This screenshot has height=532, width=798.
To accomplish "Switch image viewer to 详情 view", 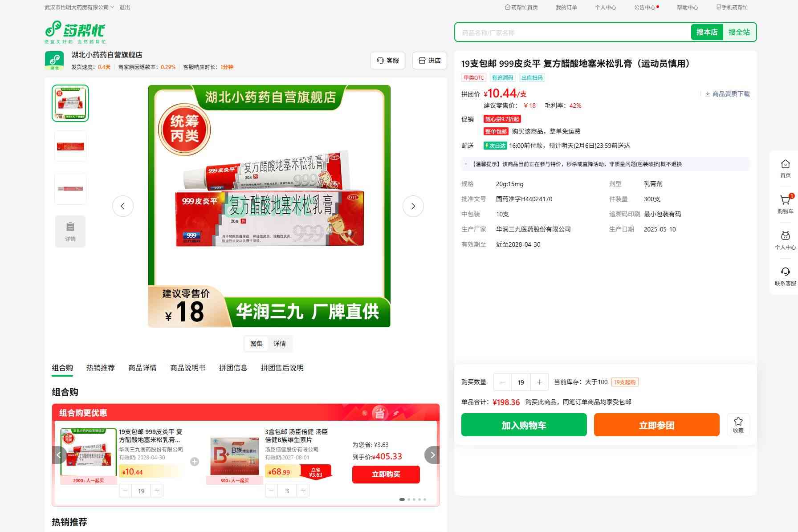I will point(280,344).
